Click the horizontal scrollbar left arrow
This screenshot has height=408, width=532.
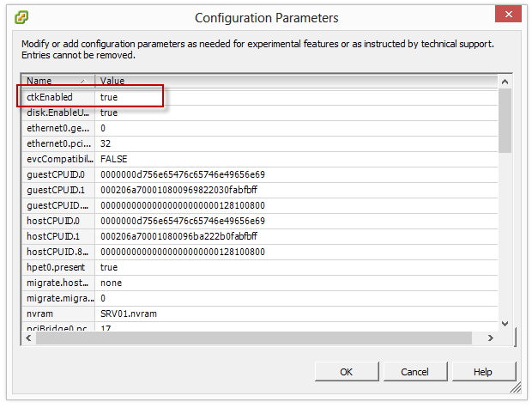click(x=28, y=338)
